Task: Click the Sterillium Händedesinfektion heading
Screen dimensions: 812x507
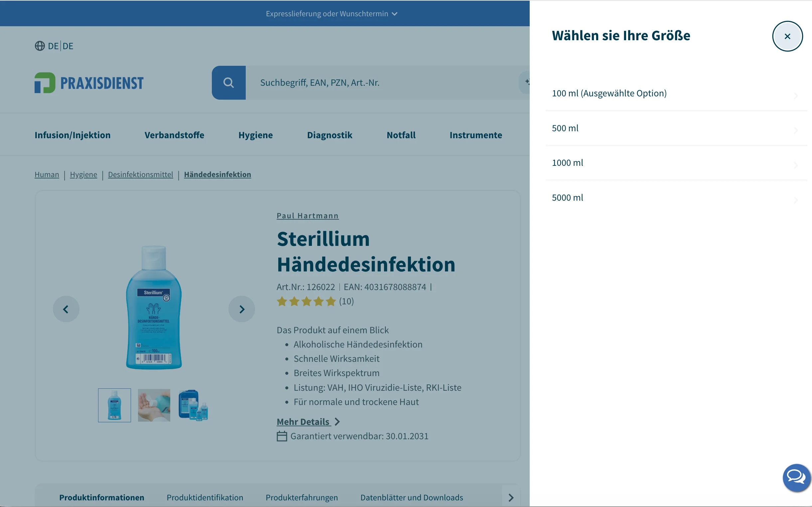Action: 366,252
